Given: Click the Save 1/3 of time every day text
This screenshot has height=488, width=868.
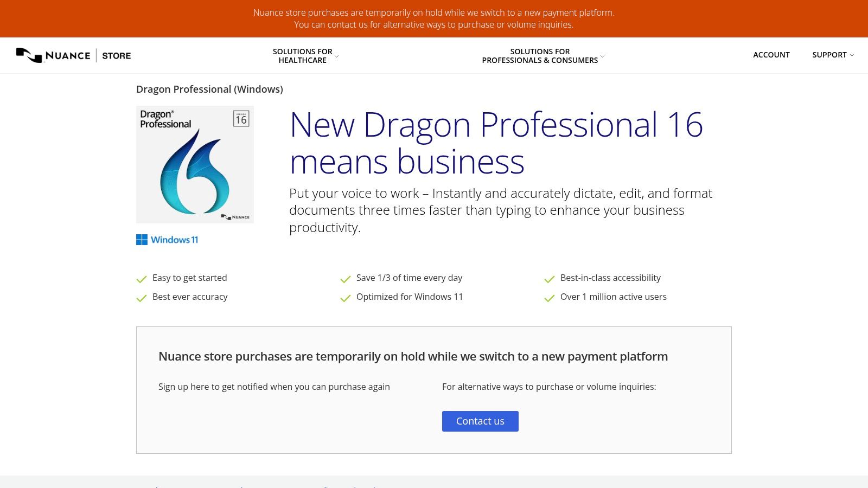Looking at the screenshot, I should [410, 278].
